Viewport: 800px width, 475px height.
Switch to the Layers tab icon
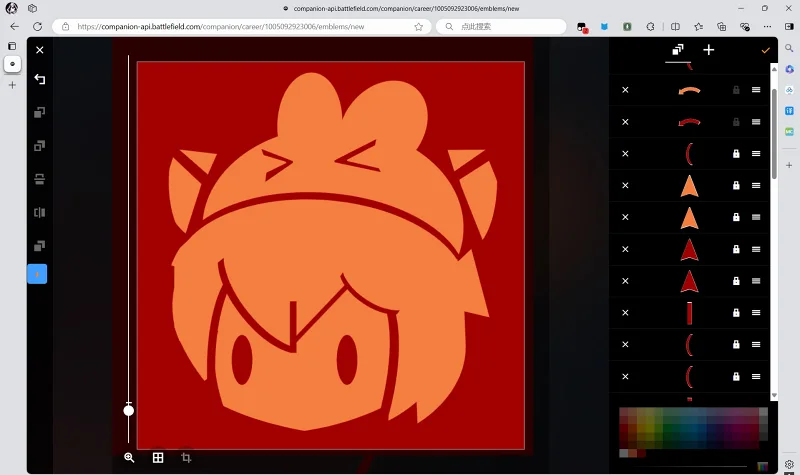[x=678, y=50]
